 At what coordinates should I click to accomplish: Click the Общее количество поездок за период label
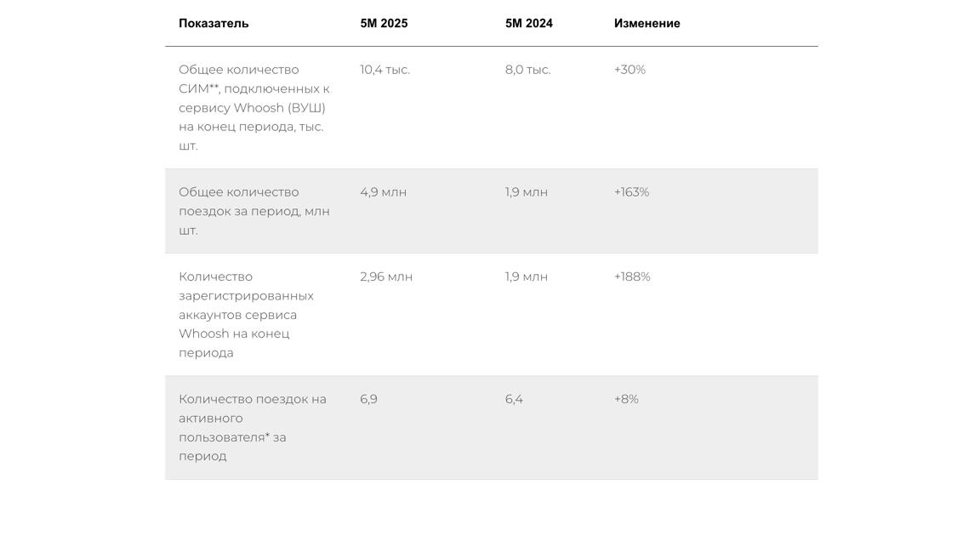254,211
